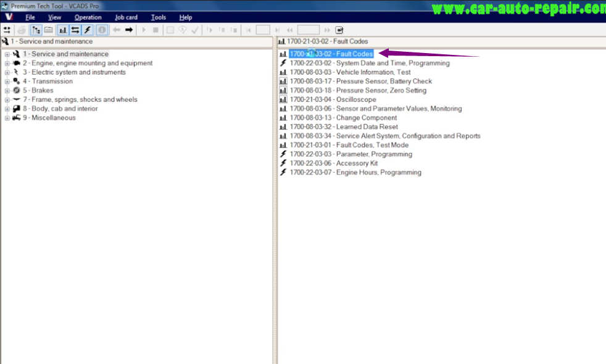Select Sensor and Parameter Values, Monitoring

coord(376,109)
